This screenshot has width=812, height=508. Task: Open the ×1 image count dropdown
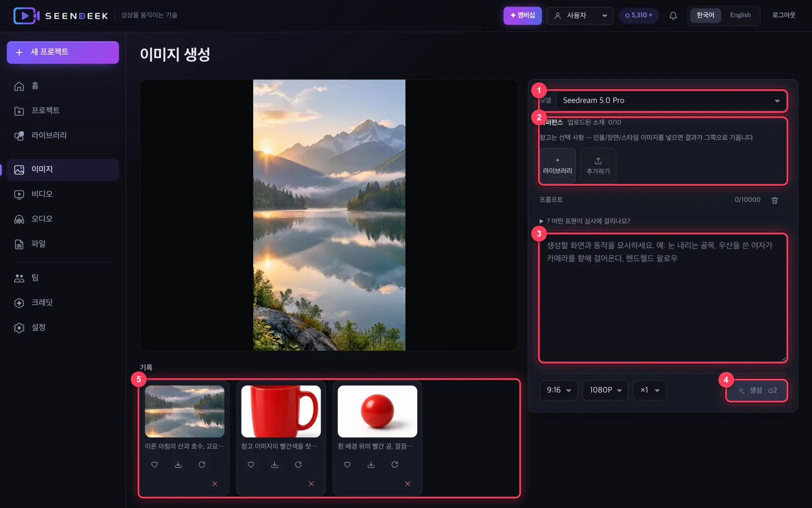pyautogui.click(x=650, y=390)
